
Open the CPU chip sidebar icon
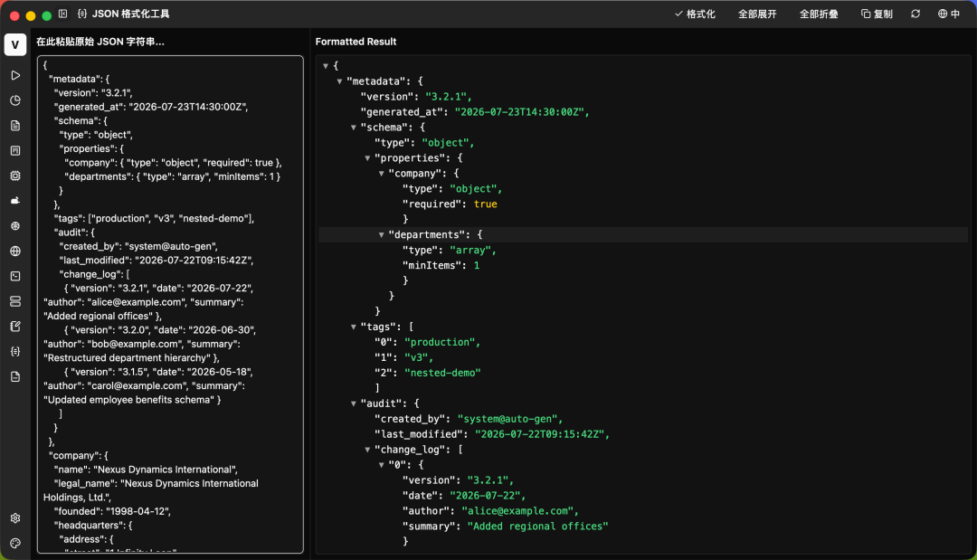[x=15, y=176]
